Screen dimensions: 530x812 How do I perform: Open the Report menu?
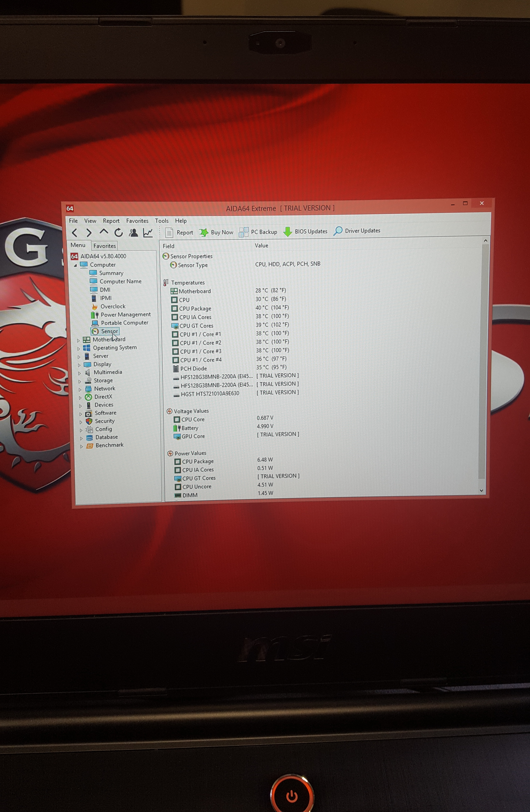pyautogui.click(x=111, y=221)
